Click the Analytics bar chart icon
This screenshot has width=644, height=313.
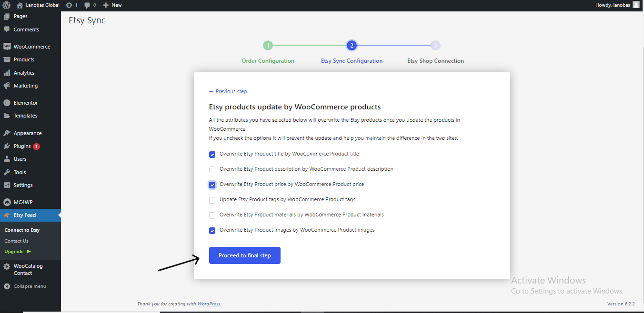pyautogui.click(x=7, y=73)
